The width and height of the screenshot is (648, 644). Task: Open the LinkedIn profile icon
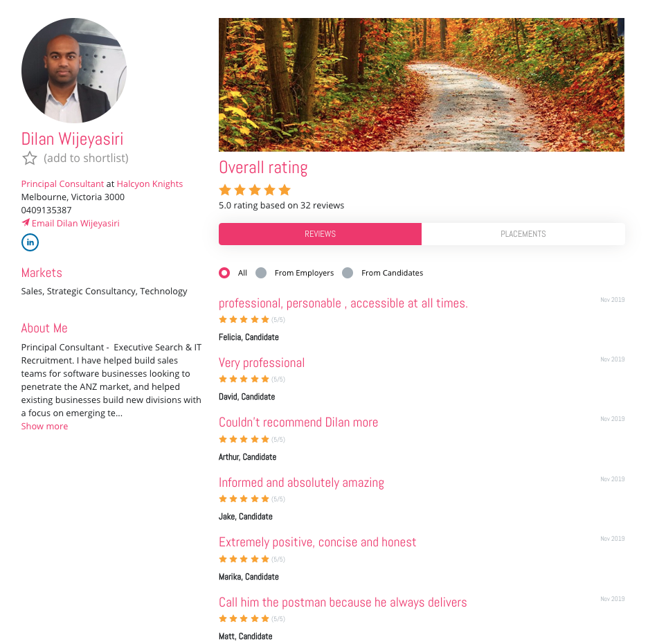[x=30, y=242]
